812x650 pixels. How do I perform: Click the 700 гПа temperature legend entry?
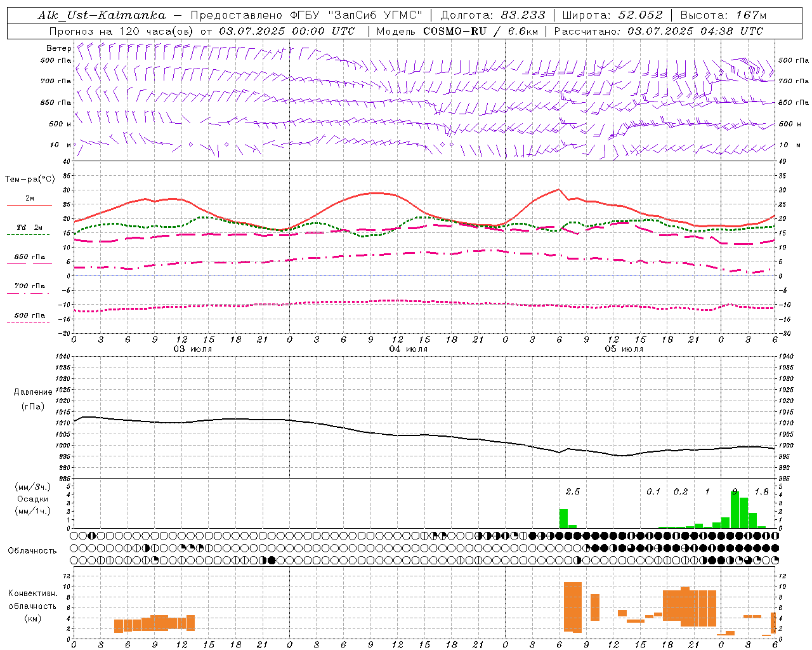click(x=30, y=286)
